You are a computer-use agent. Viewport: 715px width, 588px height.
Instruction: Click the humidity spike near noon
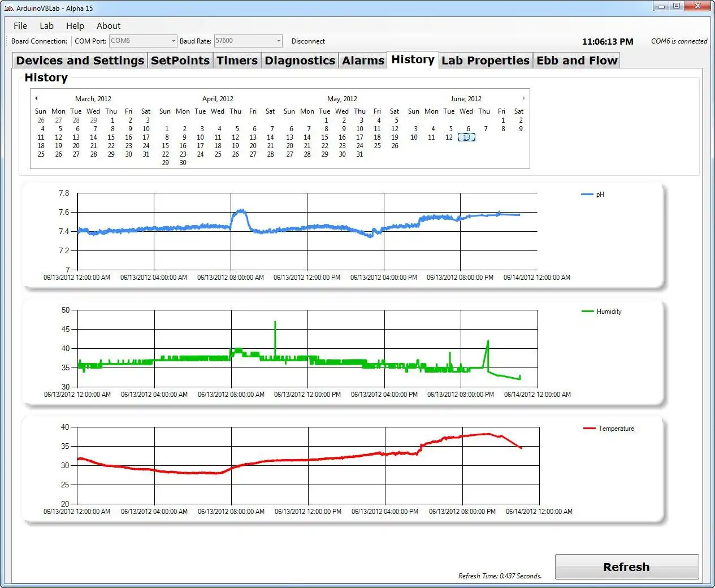pyautogui.click(x=275, y=339)
